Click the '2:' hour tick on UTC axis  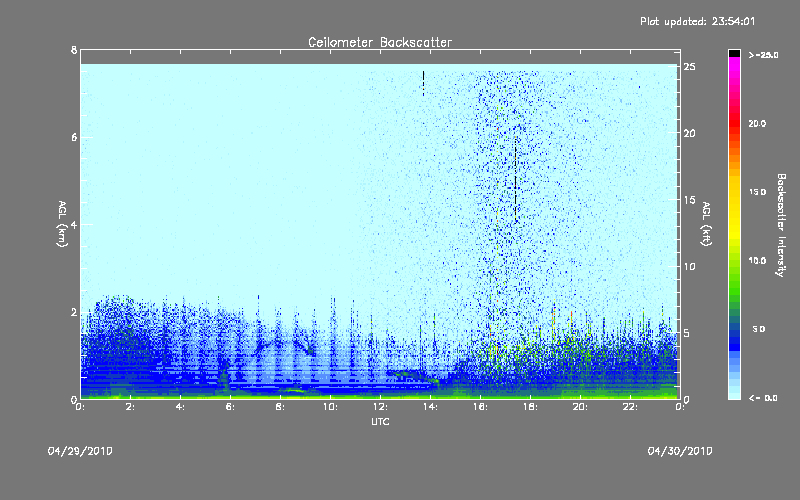pos(131,407)
